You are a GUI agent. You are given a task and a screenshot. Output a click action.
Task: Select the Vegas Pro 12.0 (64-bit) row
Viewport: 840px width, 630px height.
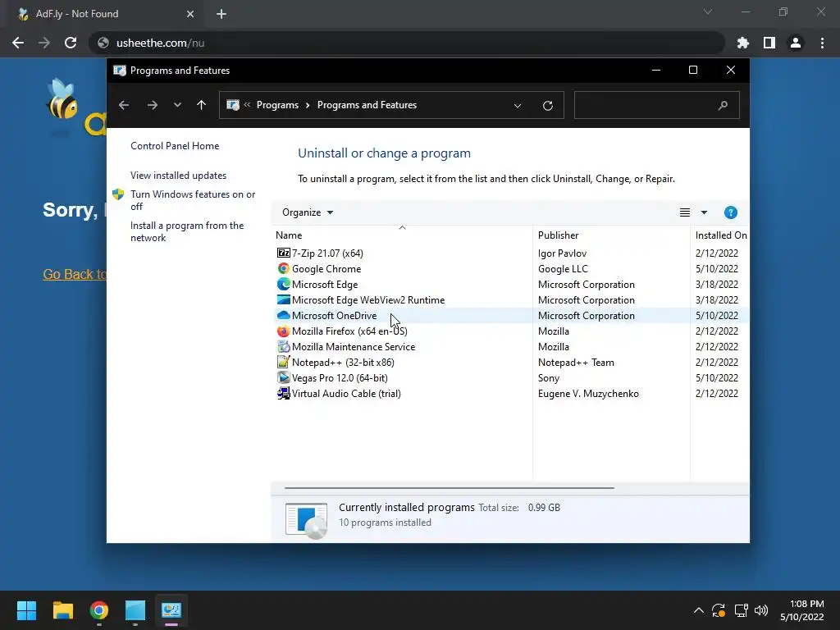pyautogui.click(x=510, y=377)
